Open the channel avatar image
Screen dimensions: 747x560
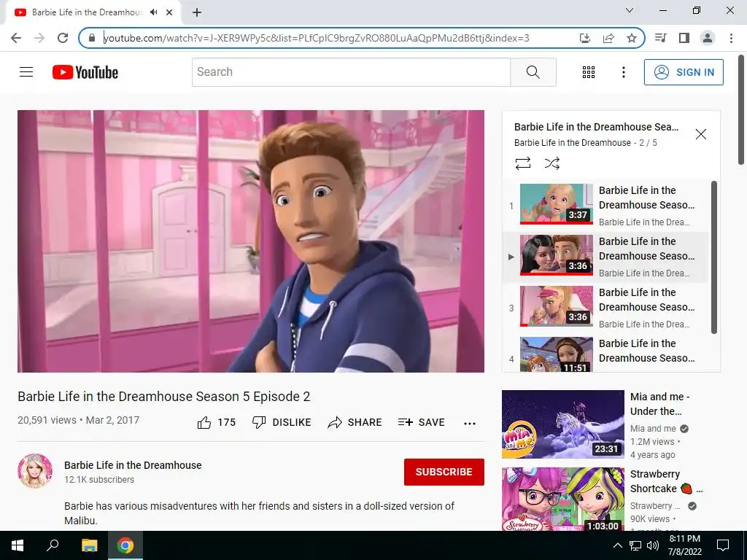[35, 470]
